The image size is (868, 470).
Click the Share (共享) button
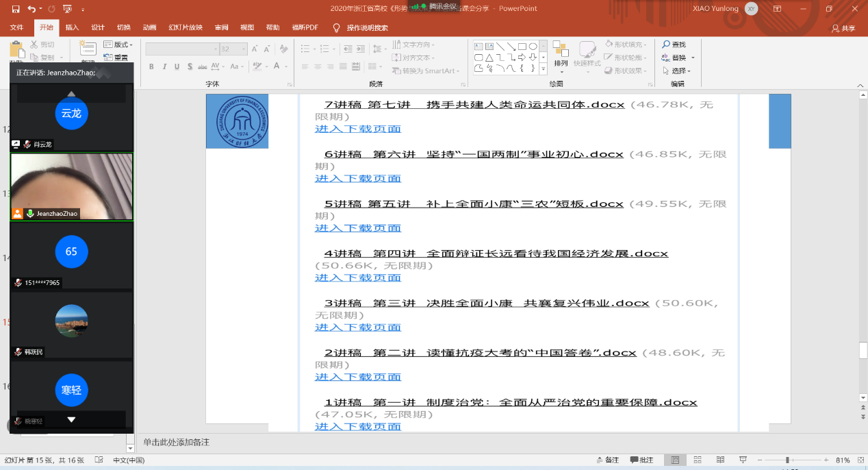[843, 28]
